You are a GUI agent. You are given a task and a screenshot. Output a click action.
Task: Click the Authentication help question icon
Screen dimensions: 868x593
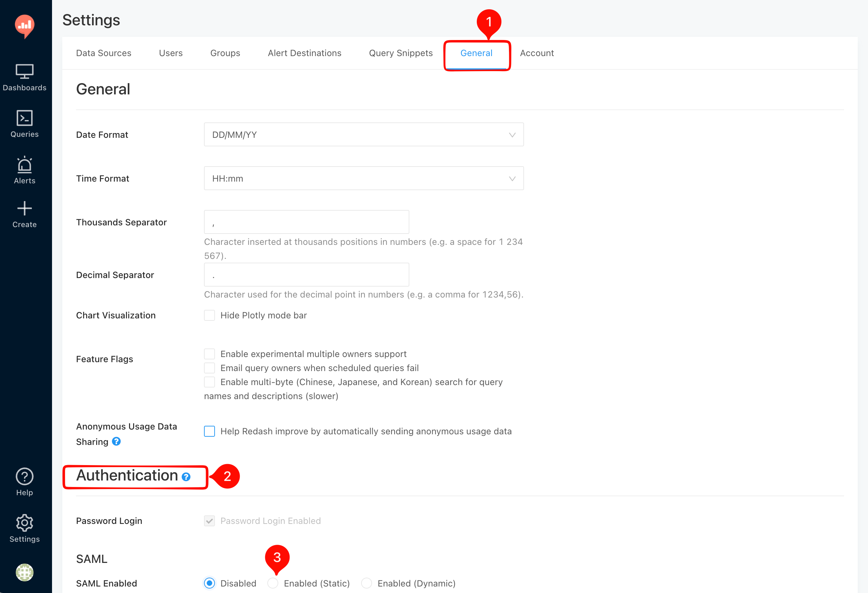click(x=186, y=477)
